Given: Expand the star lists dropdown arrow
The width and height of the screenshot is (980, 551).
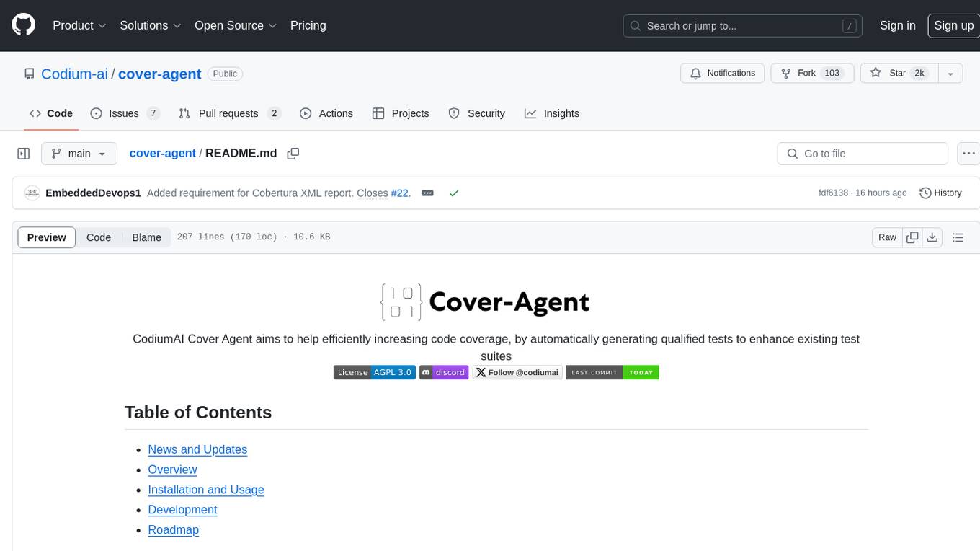Looking at the screenshot, I should tap(950, 73).
